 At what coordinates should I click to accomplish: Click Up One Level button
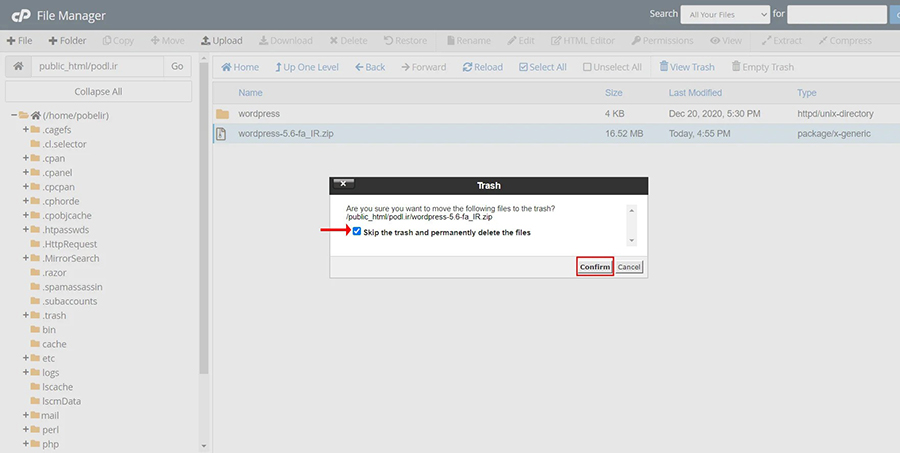click(x=306, y=67)
